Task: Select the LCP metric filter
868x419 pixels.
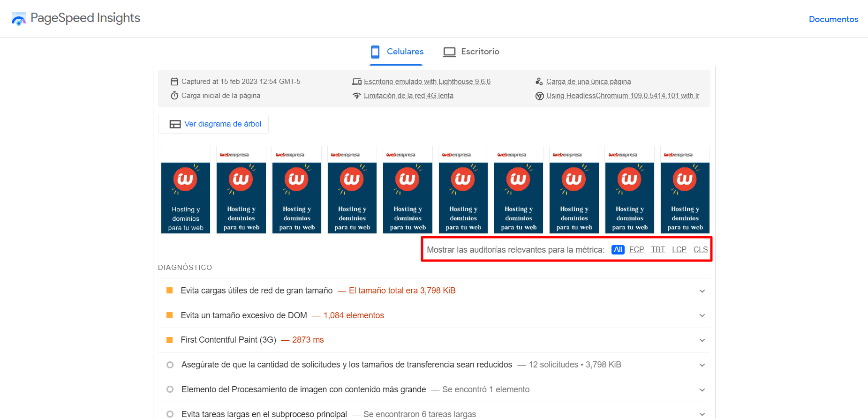Action: [679, 250]
